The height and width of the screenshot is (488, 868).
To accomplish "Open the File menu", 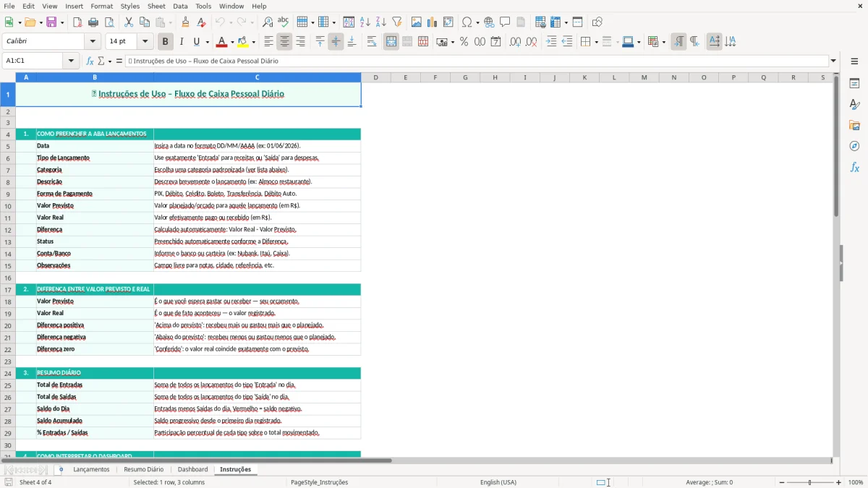I will point(9,6).
